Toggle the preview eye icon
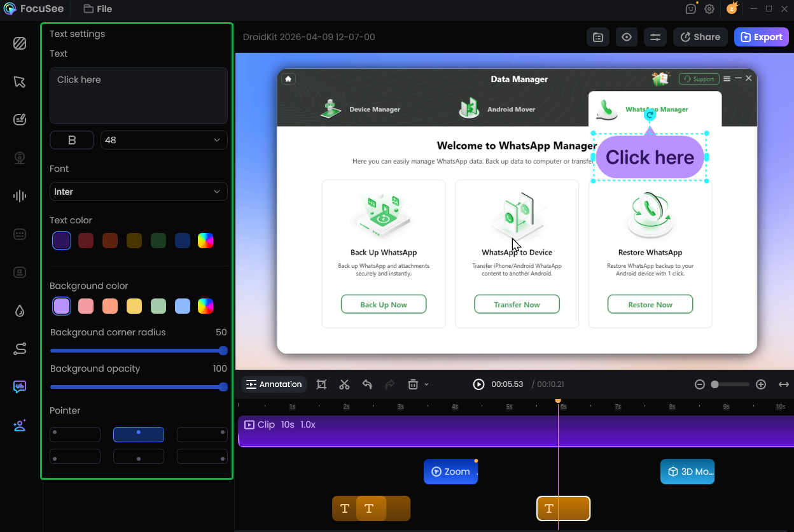Screen dimensions: 794x532 (626, 37)
